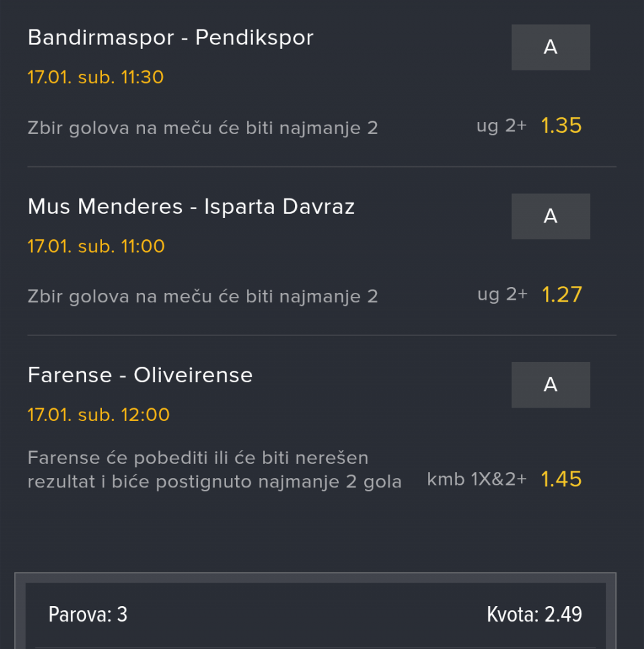Tap the A button beside Farense - Oliveirense
Screen dimensions: 644x649
550,385
